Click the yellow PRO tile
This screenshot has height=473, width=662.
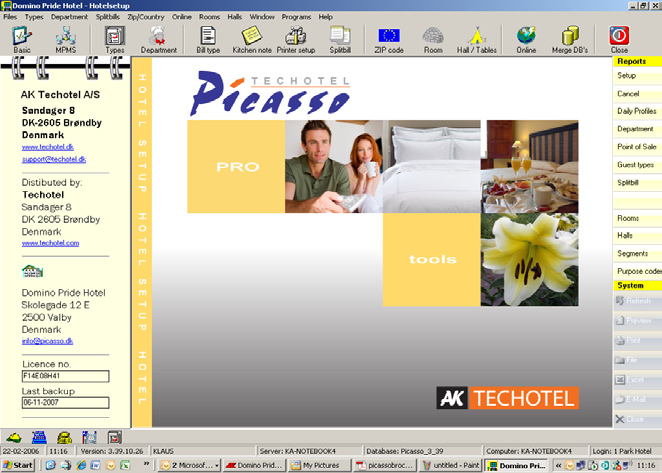(236, 166)
